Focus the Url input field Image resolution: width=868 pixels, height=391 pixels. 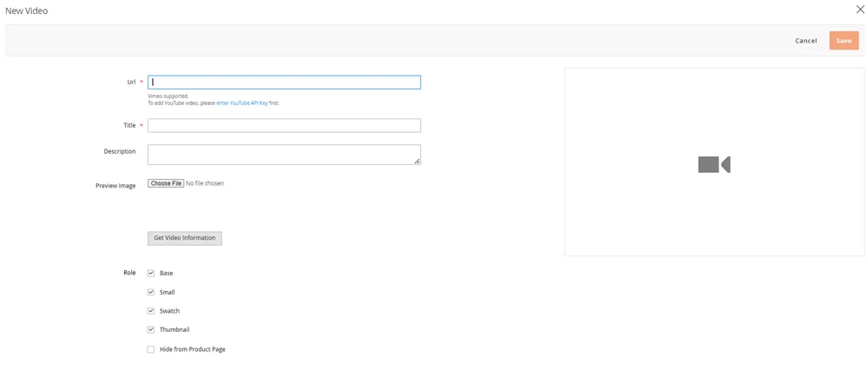click(x=284, y=82)
